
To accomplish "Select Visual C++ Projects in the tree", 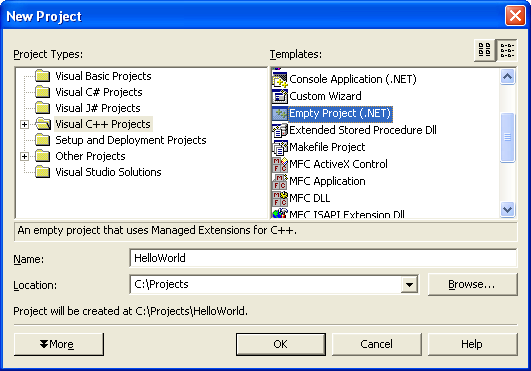I will tap(103, 124).
